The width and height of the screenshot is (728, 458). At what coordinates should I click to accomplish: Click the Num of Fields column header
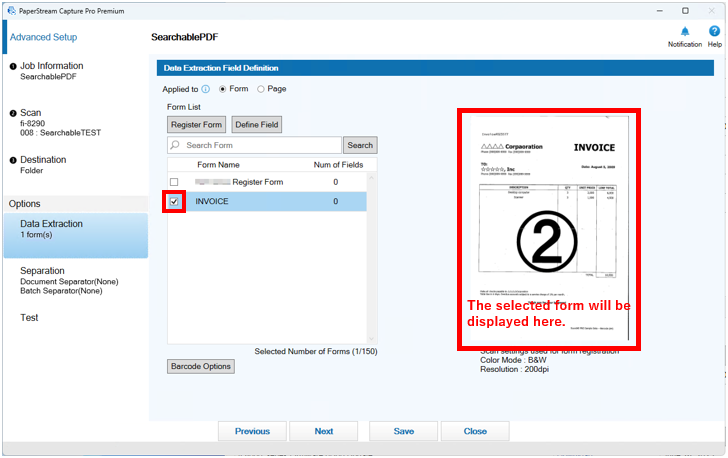(338, 165)
